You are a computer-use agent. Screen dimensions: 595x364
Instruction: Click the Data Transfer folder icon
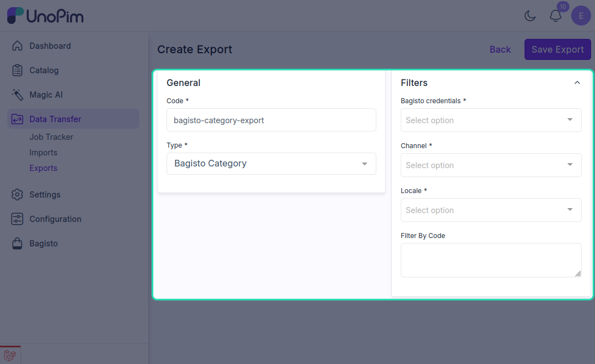(x=17, y=119)
